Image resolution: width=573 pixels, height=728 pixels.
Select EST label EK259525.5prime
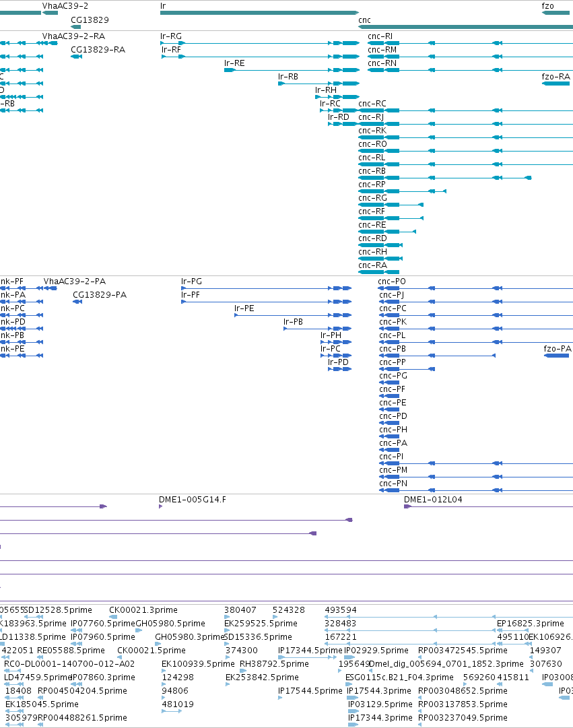[261, 624]
